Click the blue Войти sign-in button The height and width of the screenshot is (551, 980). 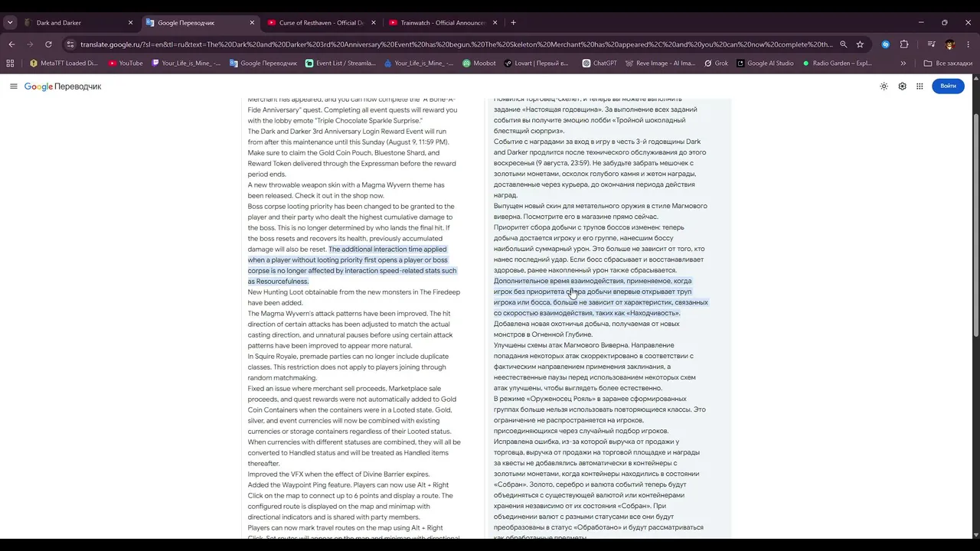pyautogui.click(x=948, y=86)
